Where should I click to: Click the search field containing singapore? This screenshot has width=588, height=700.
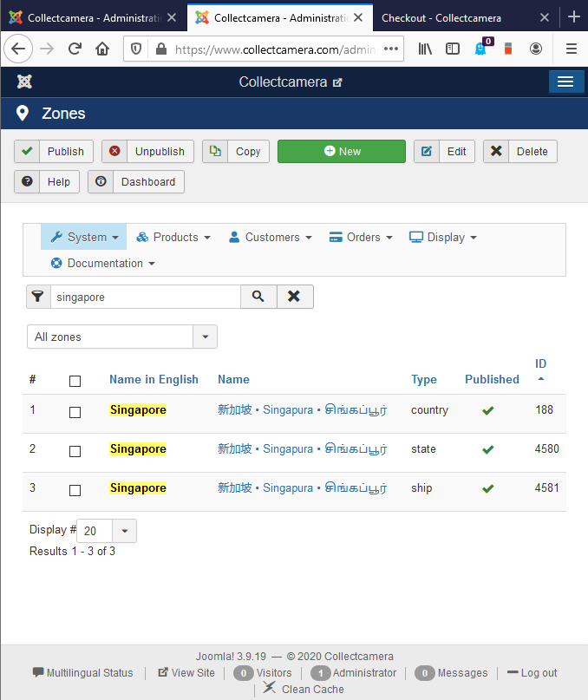tap(146, 297)
